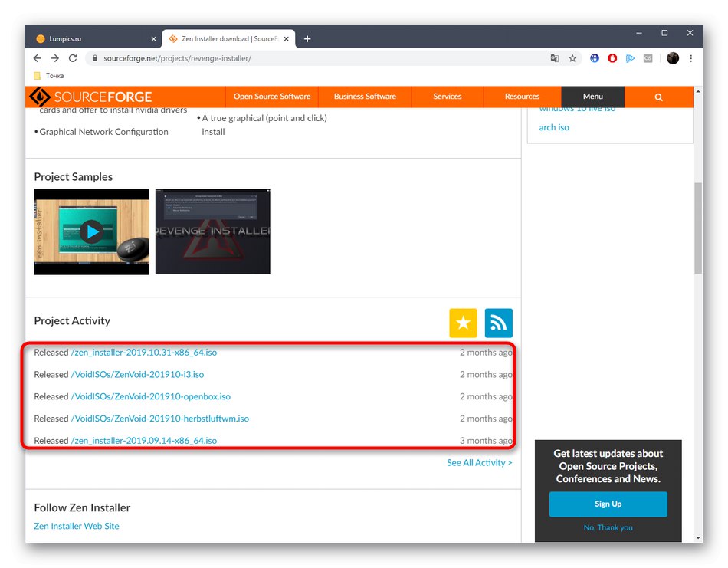Click the page vertical scrollbar thumb
Viewport: 728px width, 568px height.
click(698, 228)
